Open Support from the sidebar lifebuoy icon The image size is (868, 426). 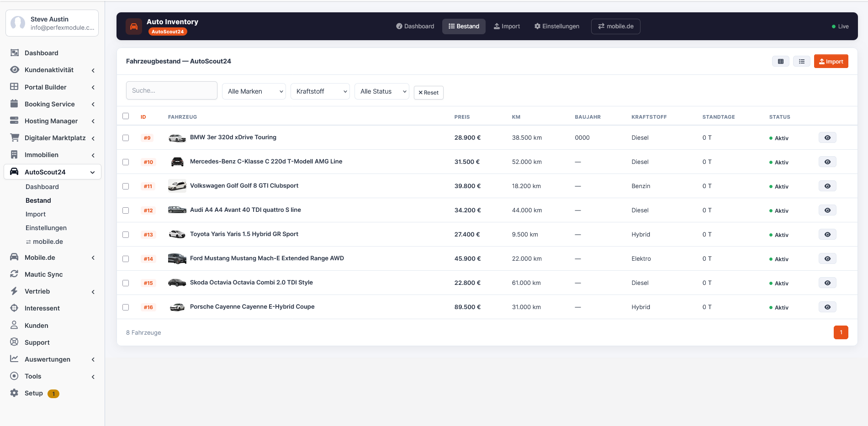(x=14, y=342)
